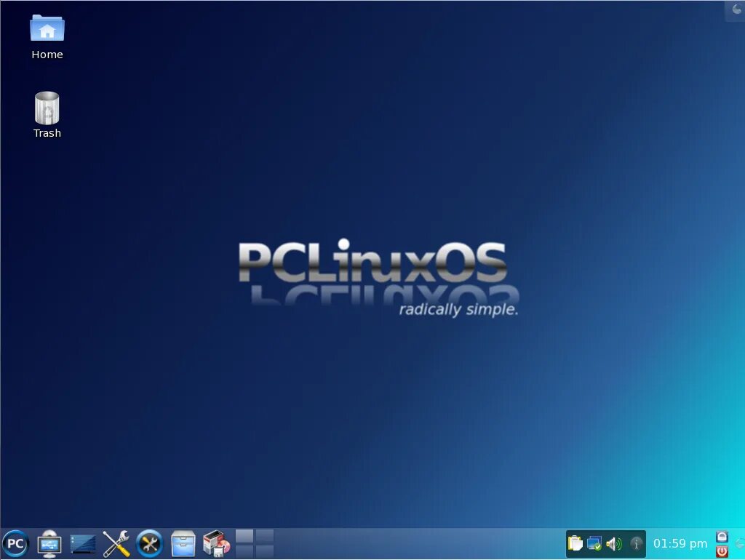The height and width of the screenshot is (560, 745).
Task: Open the software package manager icon
Action: [x=216, y=543]
